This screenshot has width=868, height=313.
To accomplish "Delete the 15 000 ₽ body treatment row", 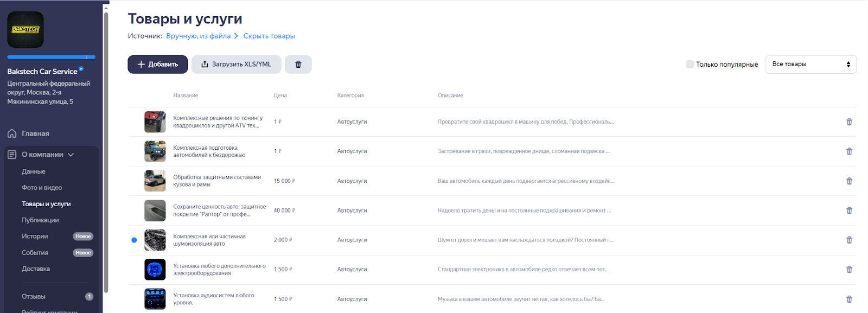I will pyautogui.click(x=849, y=181).
